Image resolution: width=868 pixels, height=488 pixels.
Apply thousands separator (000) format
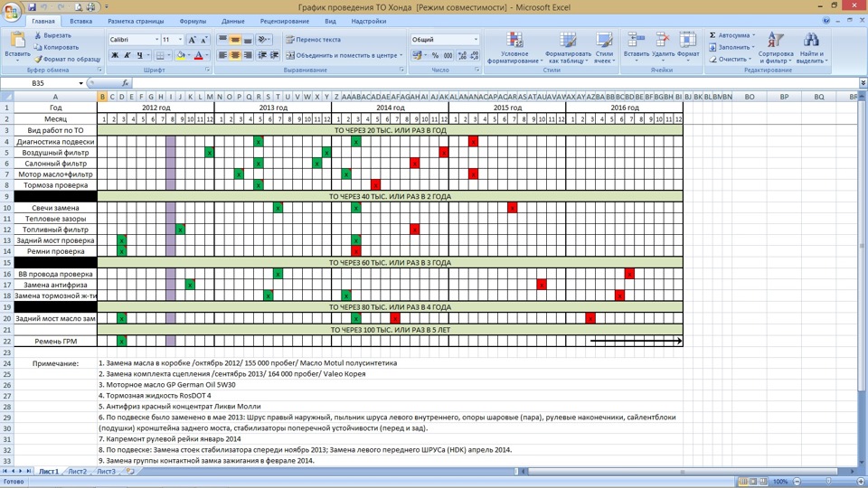pyautogui.click(x=448, y=55)
